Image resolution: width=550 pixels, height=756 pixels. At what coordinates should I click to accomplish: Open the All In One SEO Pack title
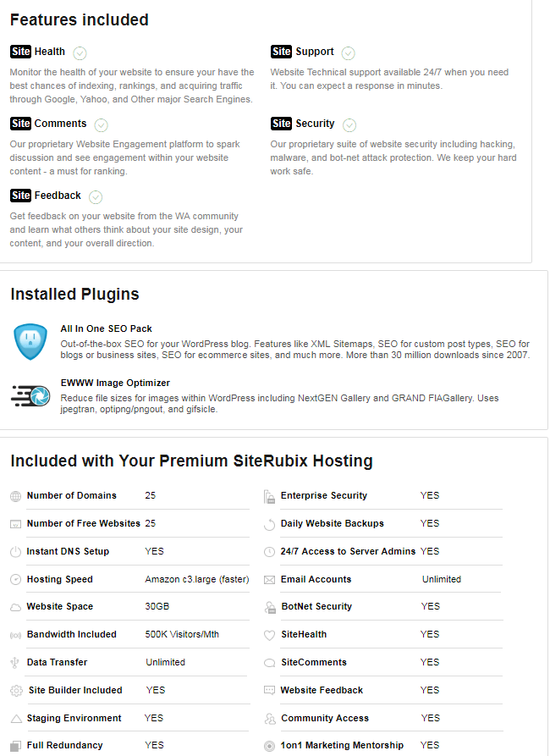(x=106, y=328)
